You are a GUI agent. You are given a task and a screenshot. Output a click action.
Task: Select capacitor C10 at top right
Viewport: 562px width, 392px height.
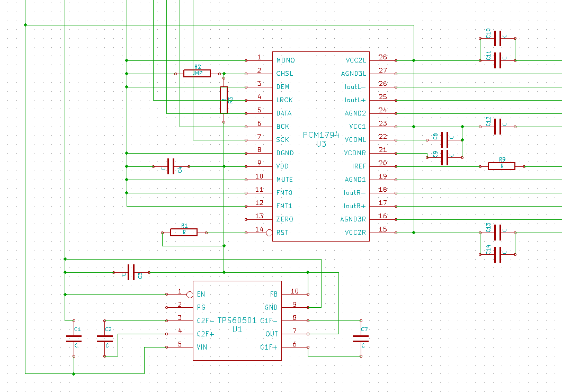coord(497,38)
